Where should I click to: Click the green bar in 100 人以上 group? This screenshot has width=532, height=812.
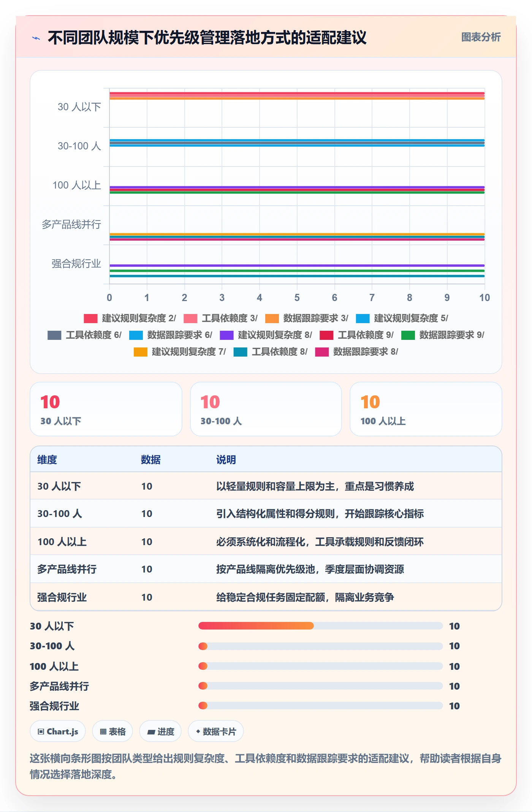pyautogui.click(x=297, y=192)
